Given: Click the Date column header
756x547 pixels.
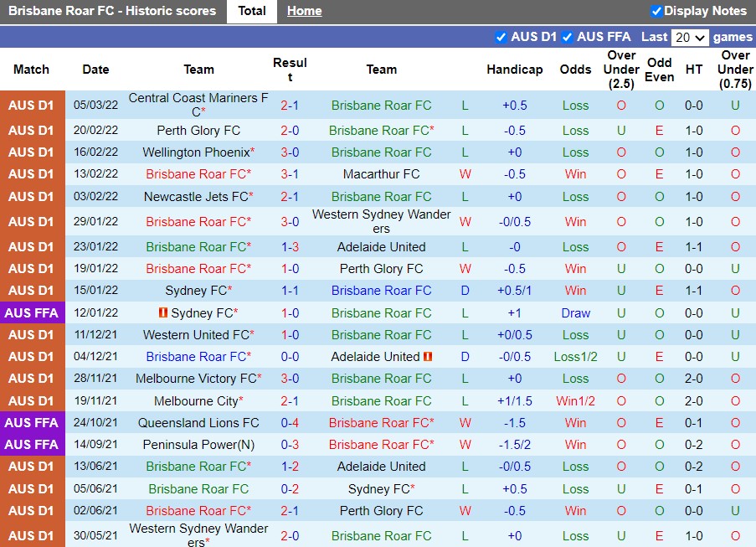Looking at the screenshot, I should point(95,70).
